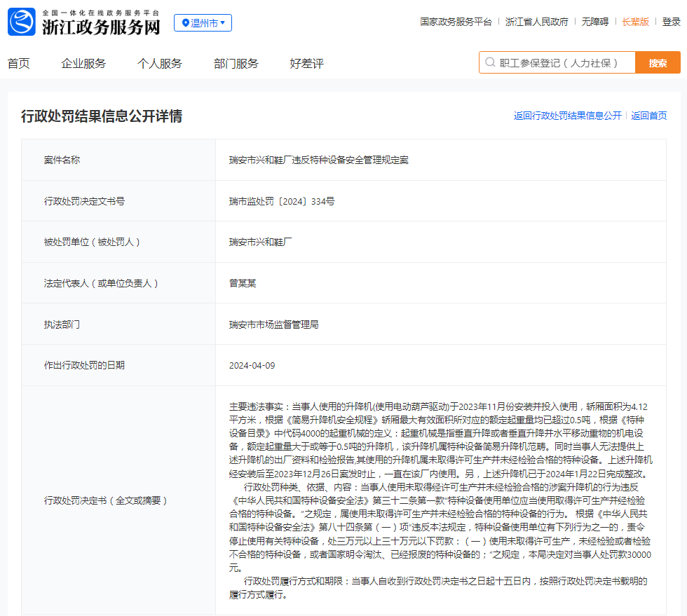687x616 pixels.
Task: Open 部门服务 navigation menu
Action: click(236, 64)
